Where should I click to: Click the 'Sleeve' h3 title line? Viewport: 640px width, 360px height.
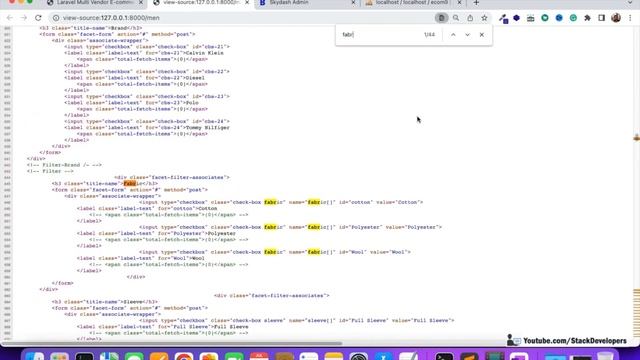pos(104,302)
